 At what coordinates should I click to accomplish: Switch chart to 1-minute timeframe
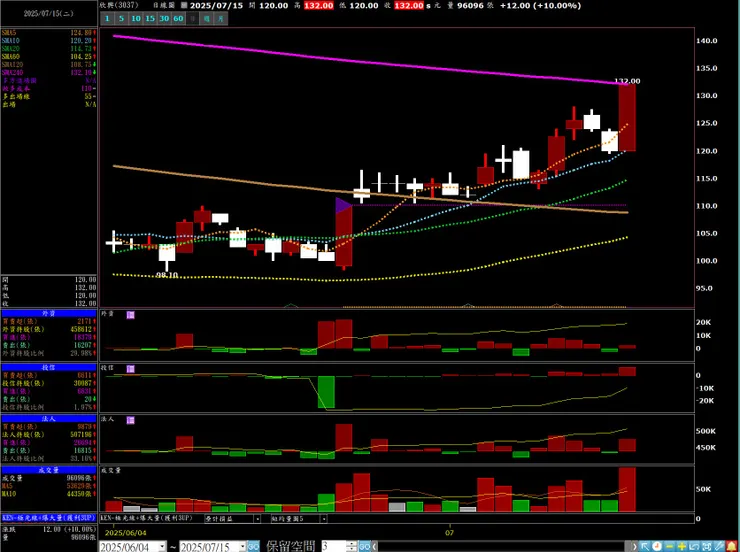coord(107,18)
